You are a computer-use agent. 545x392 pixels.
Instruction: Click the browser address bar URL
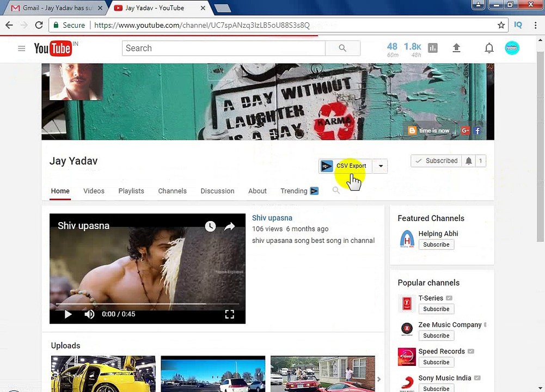click(202, 25)
